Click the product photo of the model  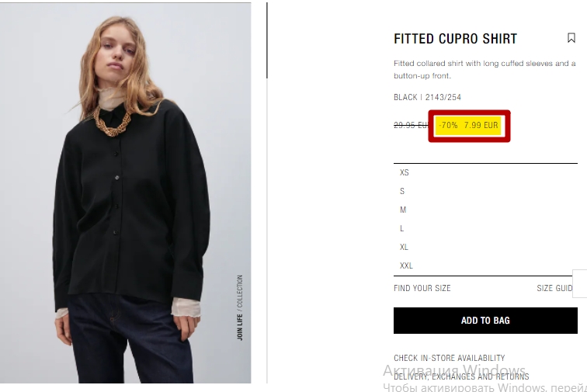pyautogui.click(x=126, y=193)
